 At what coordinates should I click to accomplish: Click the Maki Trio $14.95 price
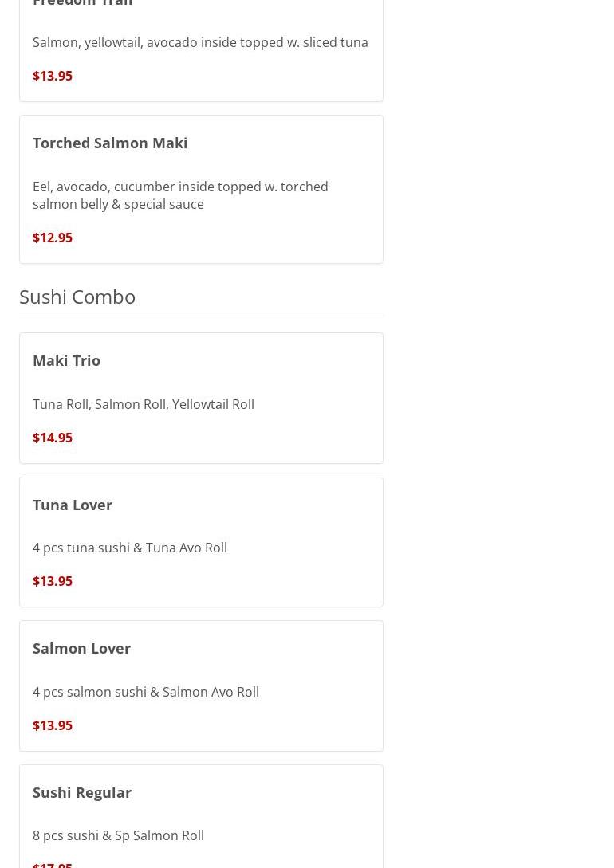[53, 438]
